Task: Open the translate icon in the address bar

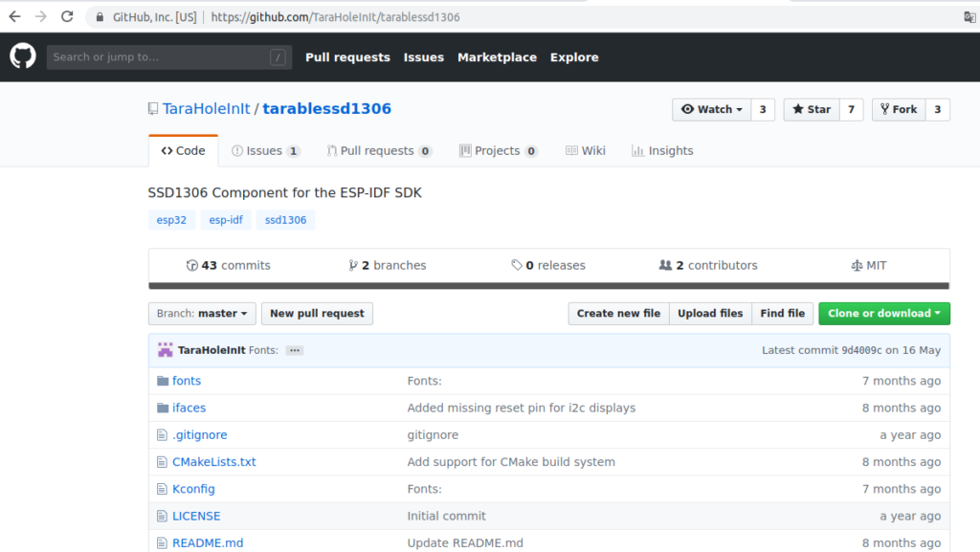Action: 969,17
